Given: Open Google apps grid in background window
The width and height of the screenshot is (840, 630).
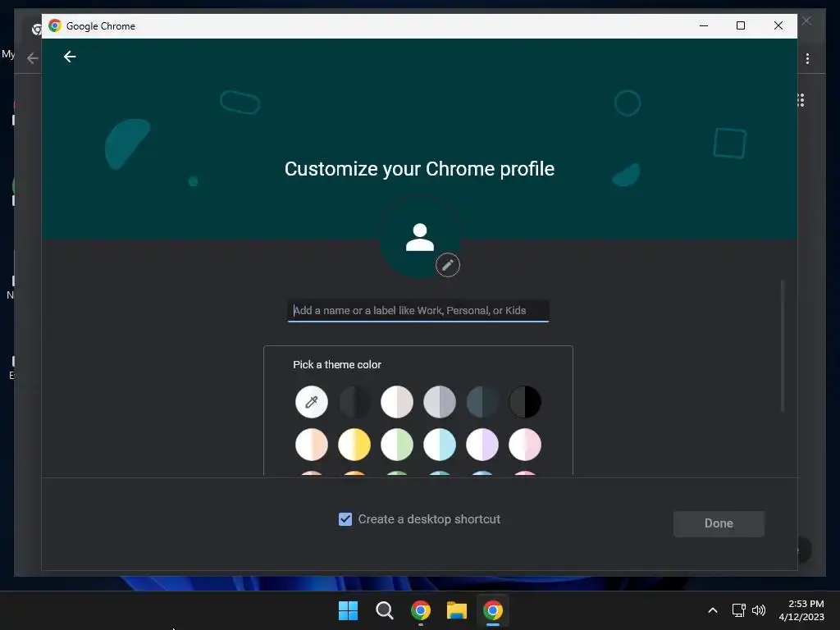Looking at the screenshot, I should pyautogui.click(x=801, y=100).
